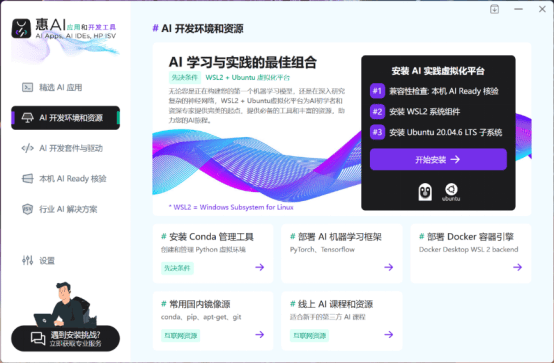Click the #2 step badge
The width and height of the screenshot is (554, 363).
(x=377, y=112)
